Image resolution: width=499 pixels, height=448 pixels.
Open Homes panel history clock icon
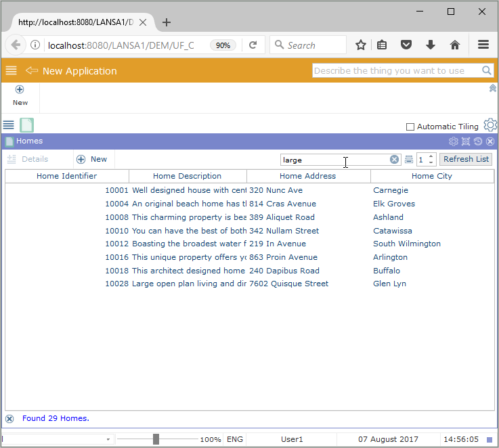tap(478, 141)
